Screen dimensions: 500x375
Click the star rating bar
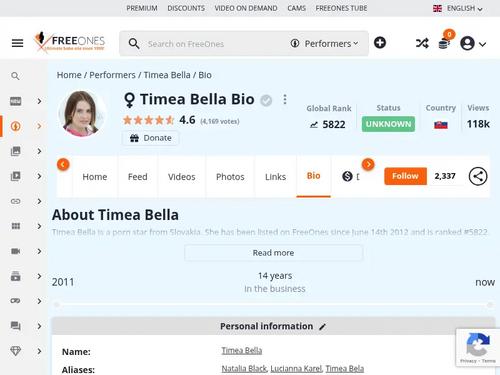point(149,120)
